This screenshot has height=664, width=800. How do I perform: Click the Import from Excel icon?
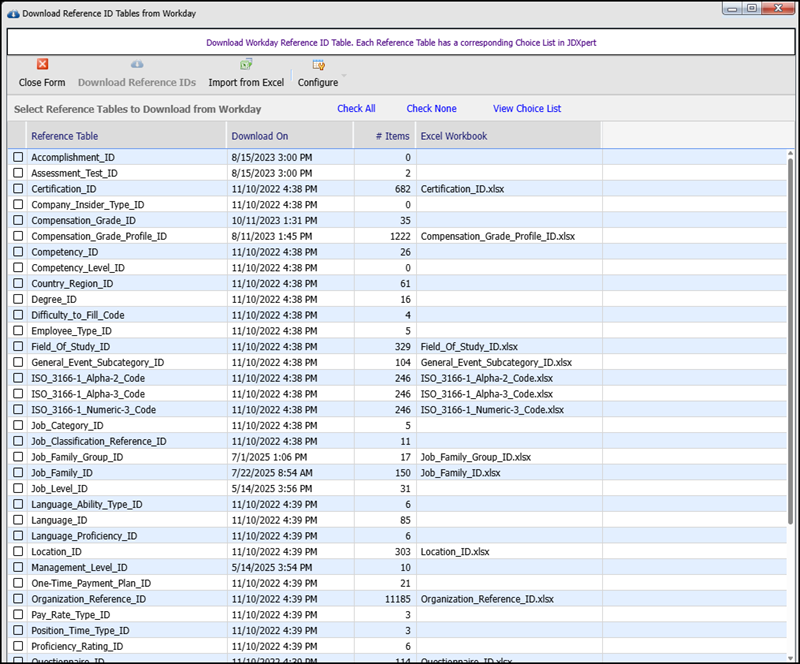pos(246,64)
